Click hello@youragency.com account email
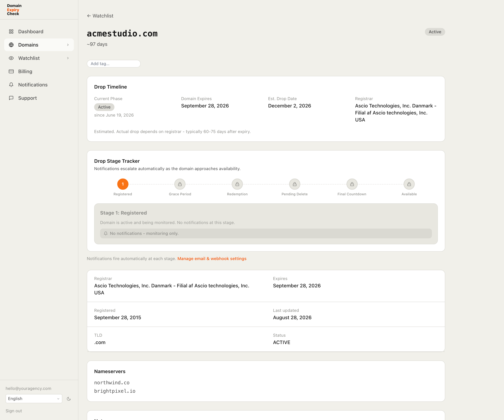This screenshot has width=504, height=420. click(28, 388)
